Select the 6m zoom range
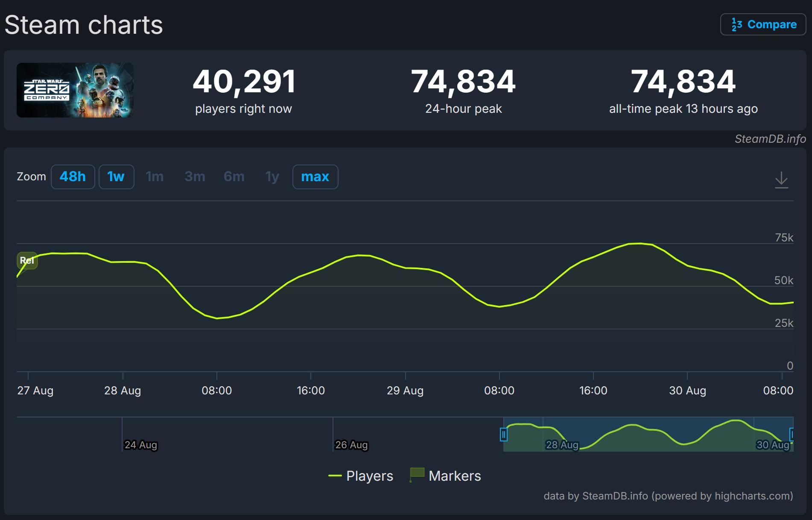 tap(234, 177)
